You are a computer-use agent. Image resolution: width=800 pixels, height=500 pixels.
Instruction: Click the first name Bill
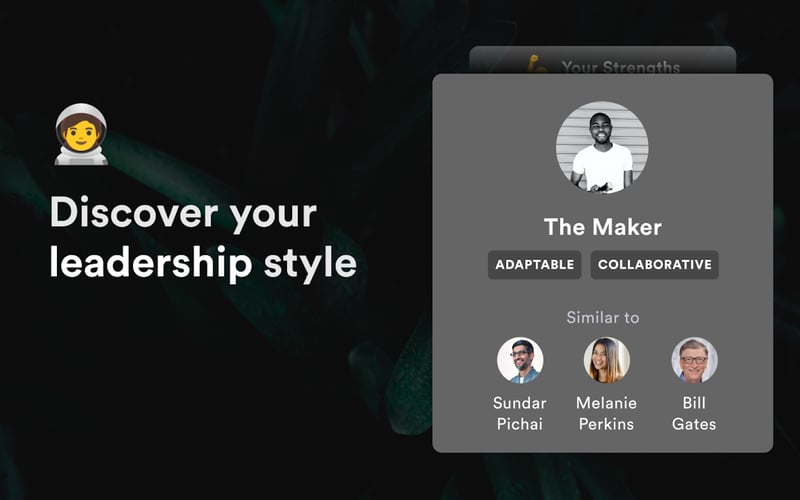694,403
